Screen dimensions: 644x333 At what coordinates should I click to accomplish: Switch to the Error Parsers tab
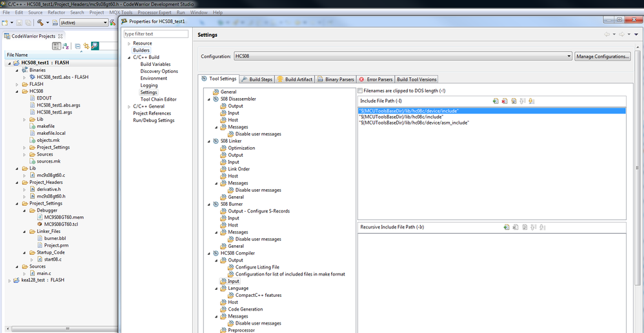(x=376, y=79)
